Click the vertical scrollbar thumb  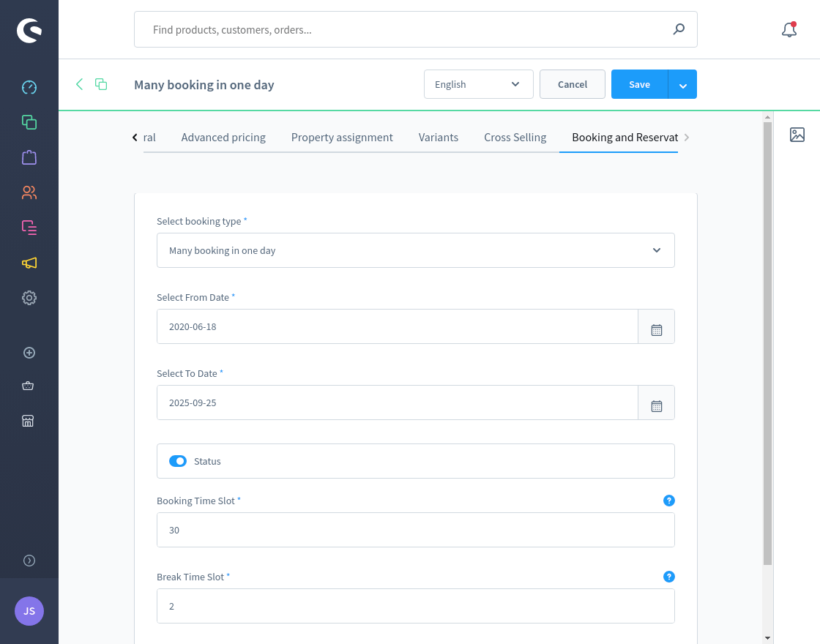click(768, 343)
